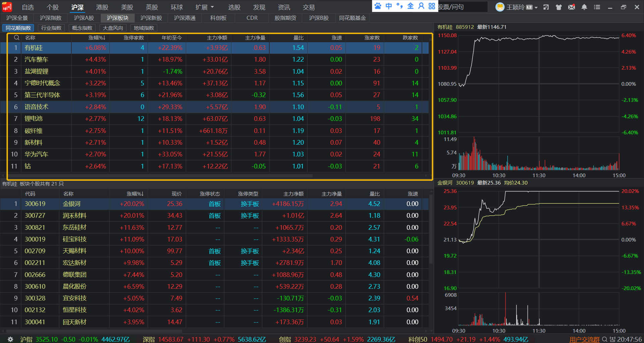644x343 pixels.
Task: Open the 交易 menu
Action: click(309, 7)
